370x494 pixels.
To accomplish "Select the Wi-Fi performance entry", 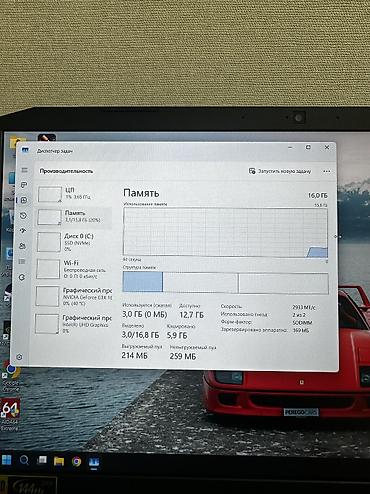I will (73, 269).
